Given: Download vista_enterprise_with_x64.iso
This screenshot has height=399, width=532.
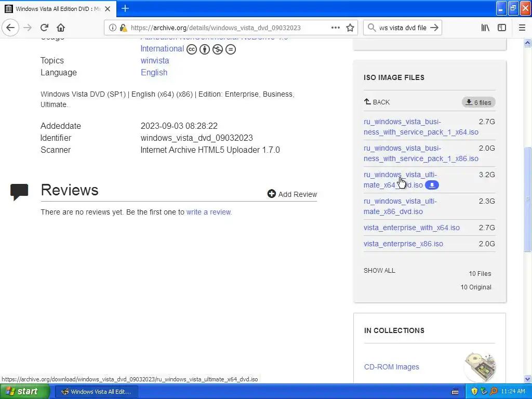Looking at the screenshot, I should (x=411, y=228).
